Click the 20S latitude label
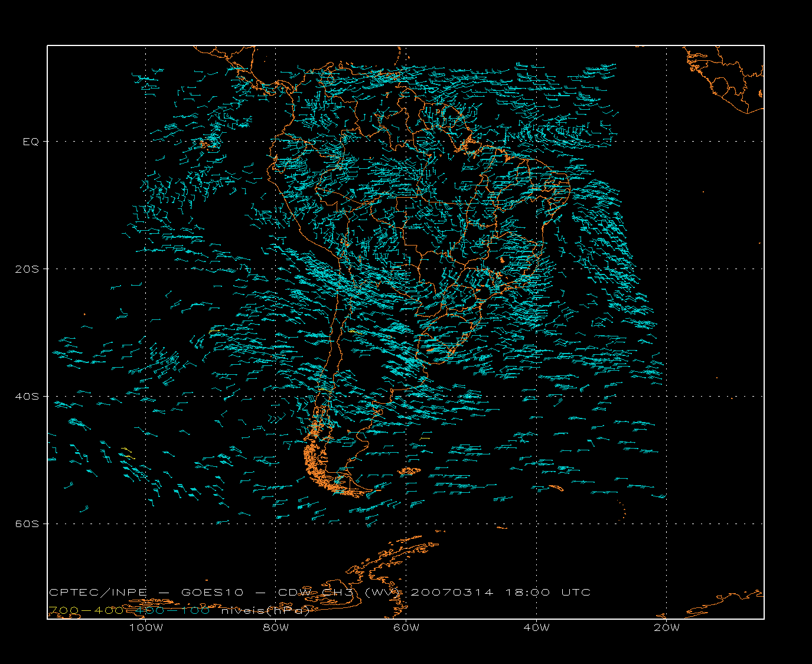 [x=27, y=269]
